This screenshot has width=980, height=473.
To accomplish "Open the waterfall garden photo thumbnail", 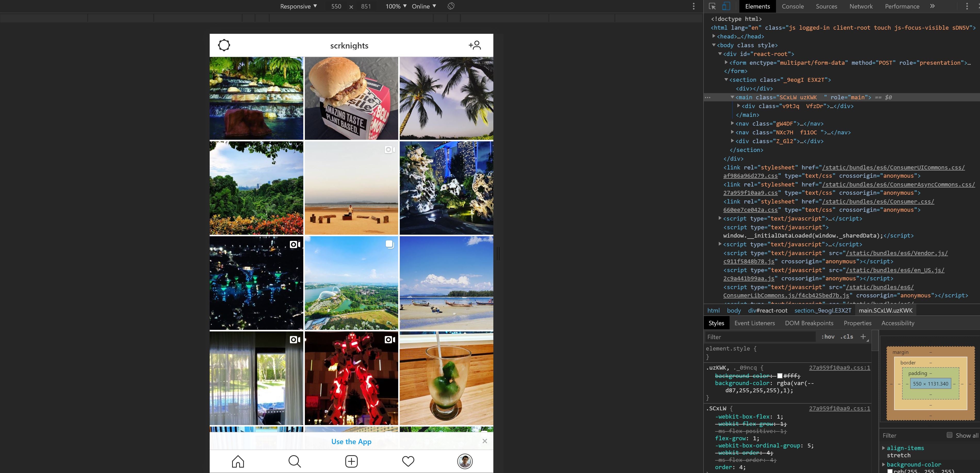I will (256, 98).
